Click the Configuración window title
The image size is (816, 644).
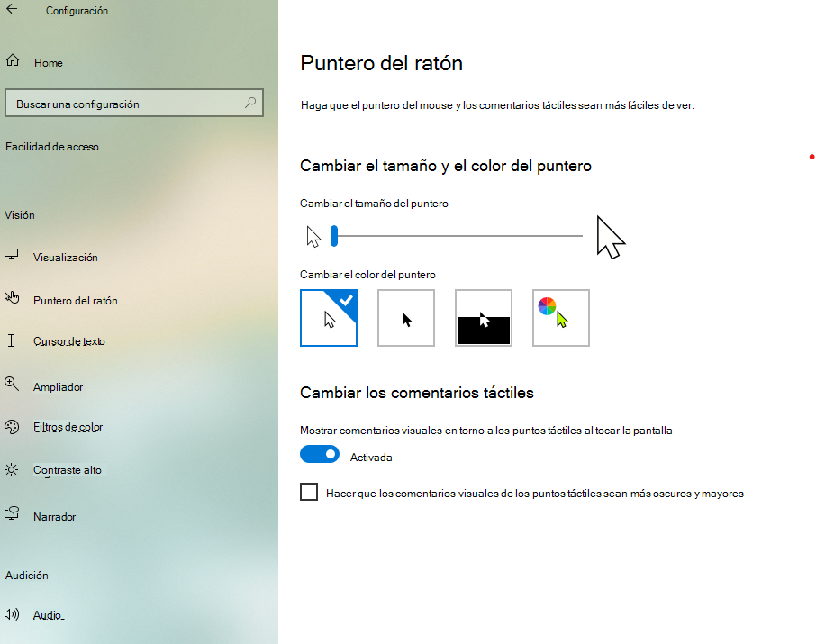point(77,11)
